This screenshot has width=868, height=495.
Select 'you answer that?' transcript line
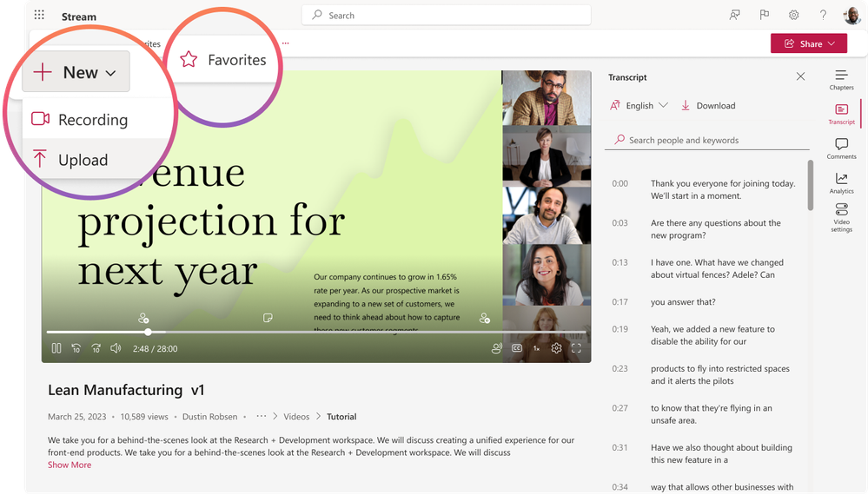(683, 302)
